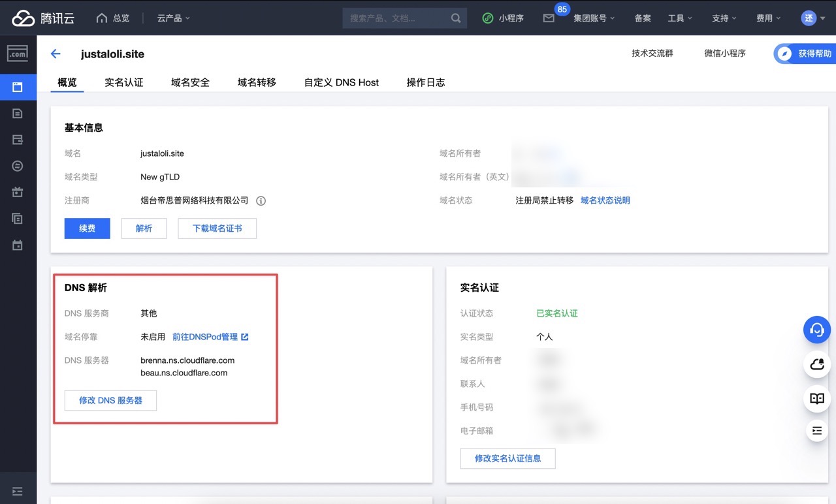This screenshot has height=504, width=836.
Task: Select the beau.ns.cloudflare.com DNS server text
Action: click(x=184, y=373)
